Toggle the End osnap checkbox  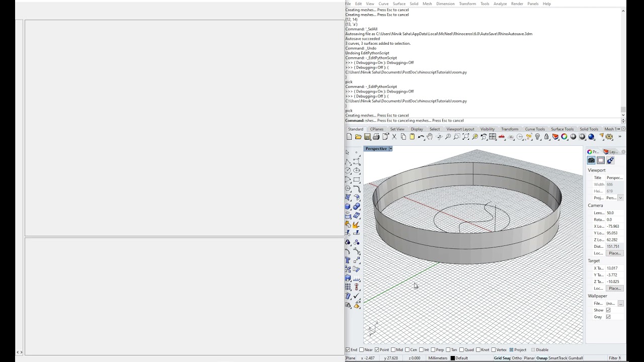348,350
